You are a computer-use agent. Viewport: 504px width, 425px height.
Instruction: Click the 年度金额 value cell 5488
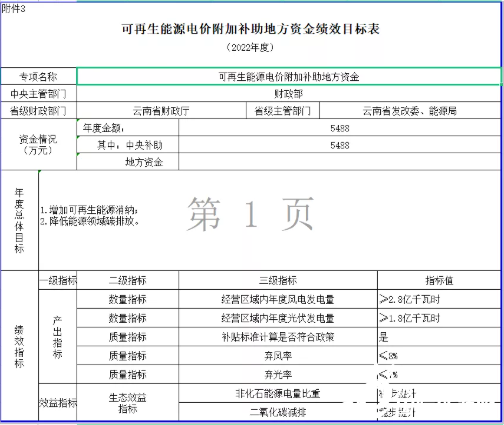coord(339,128)
